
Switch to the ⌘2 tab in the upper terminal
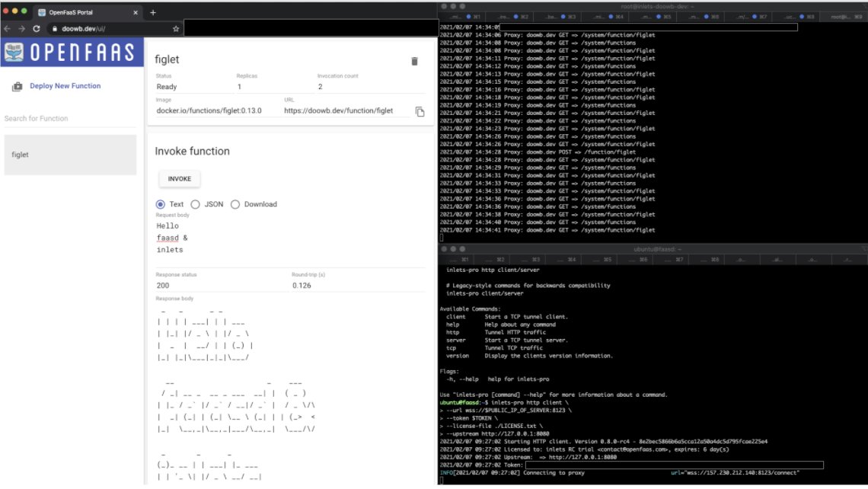click(514, 17)
